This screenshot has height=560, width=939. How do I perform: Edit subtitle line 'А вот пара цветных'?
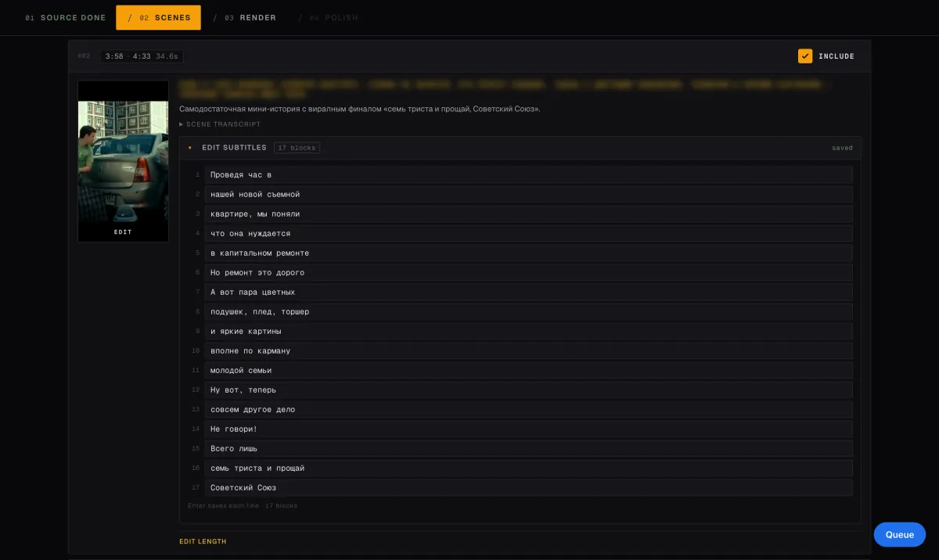(529, 292)
